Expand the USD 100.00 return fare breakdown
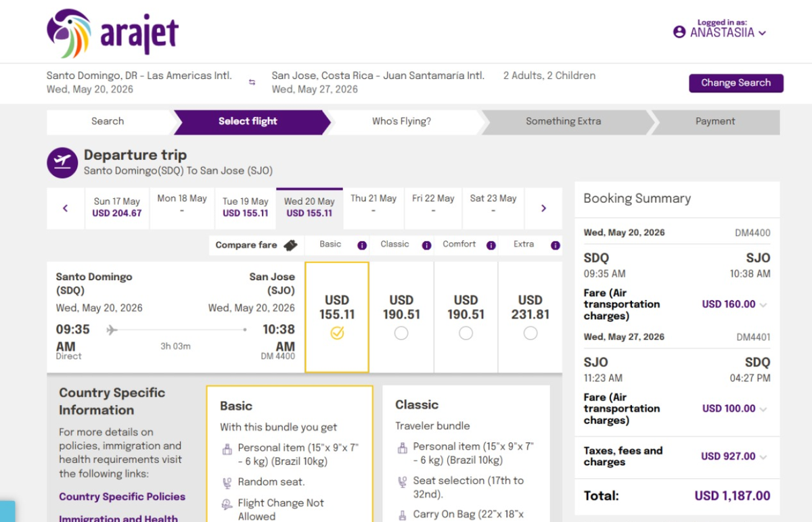812x522 pixels. 763,409
